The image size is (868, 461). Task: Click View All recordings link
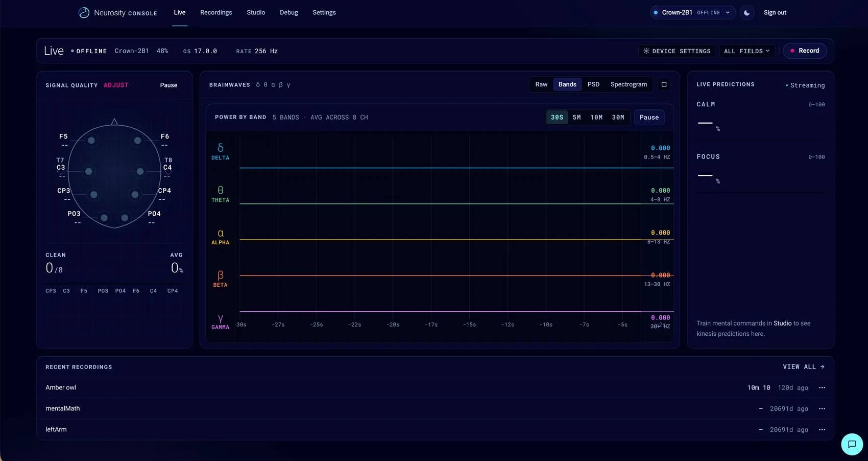pos(804,367)
